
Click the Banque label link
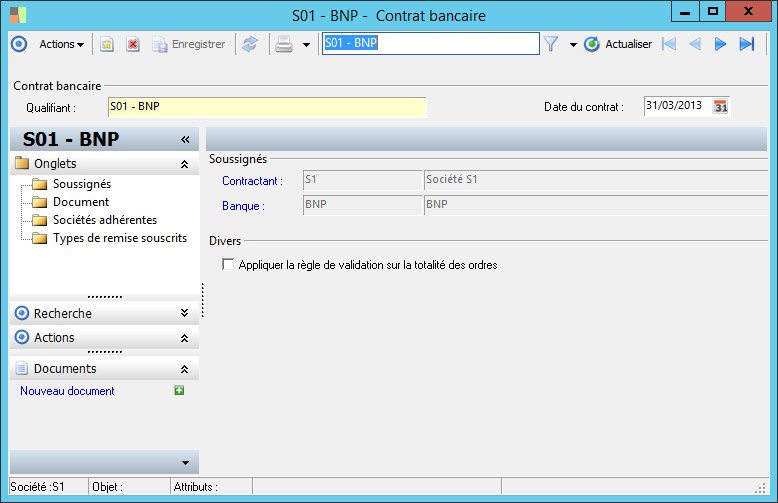tap(243, 206)
